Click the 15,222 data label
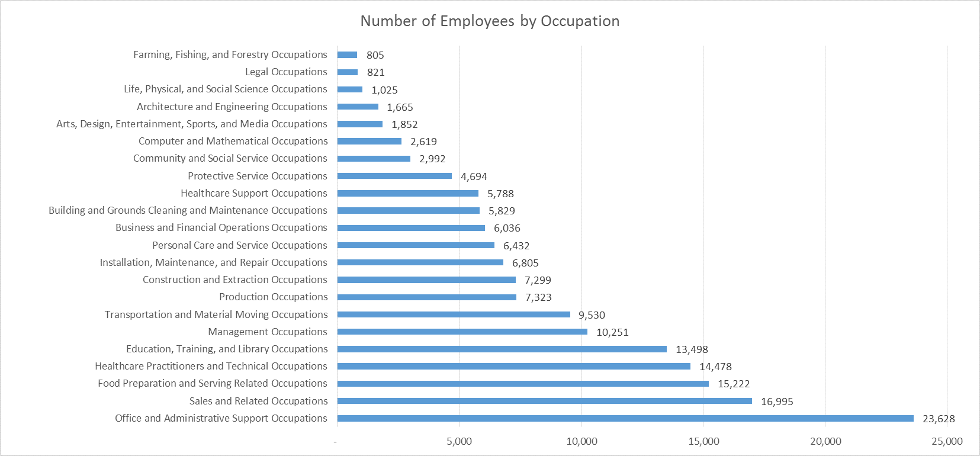This screenshot has height=456, width=980. point(734,384)
